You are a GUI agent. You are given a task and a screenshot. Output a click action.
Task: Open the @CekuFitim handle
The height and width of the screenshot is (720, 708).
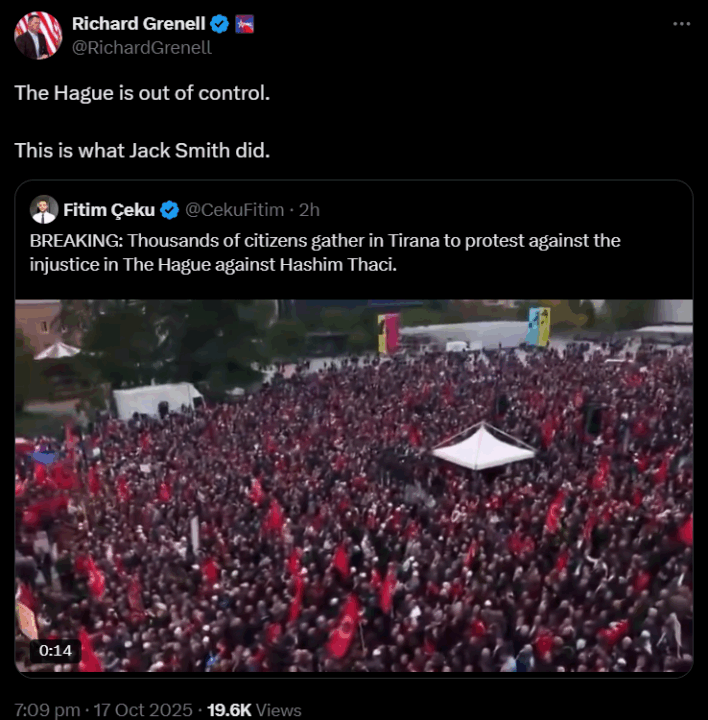point(235,210)
